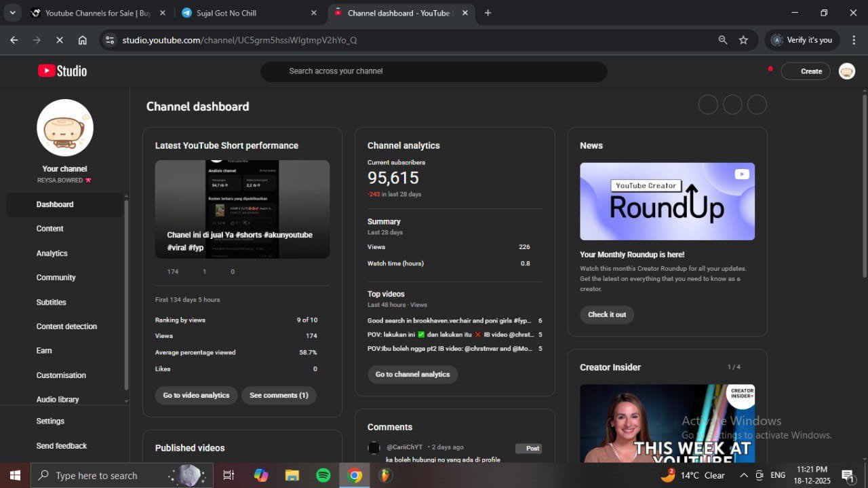Select Content from the left menu
The height and width of the screenshot is (488, 868).
[50, 229]
